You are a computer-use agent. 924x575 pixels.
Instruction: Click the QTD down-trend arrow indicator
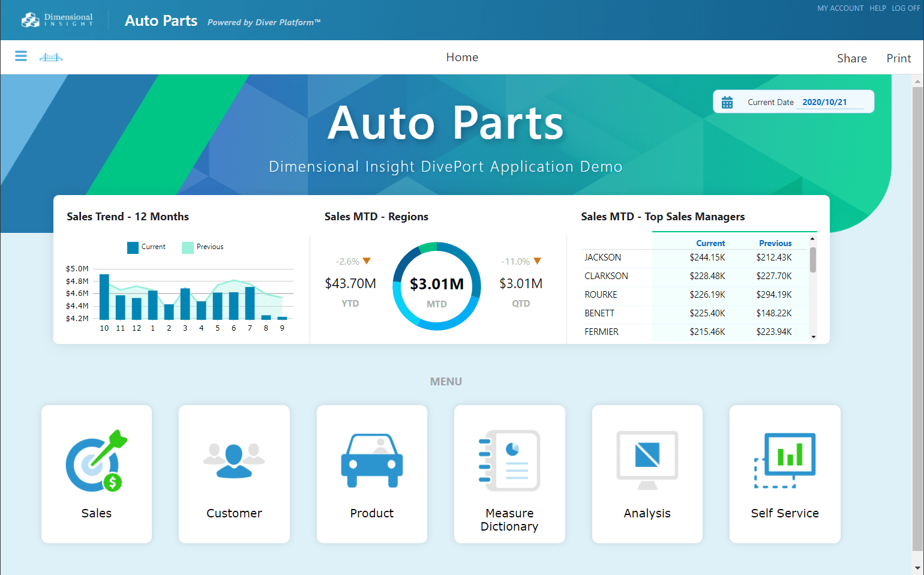(x=538, y=261)
